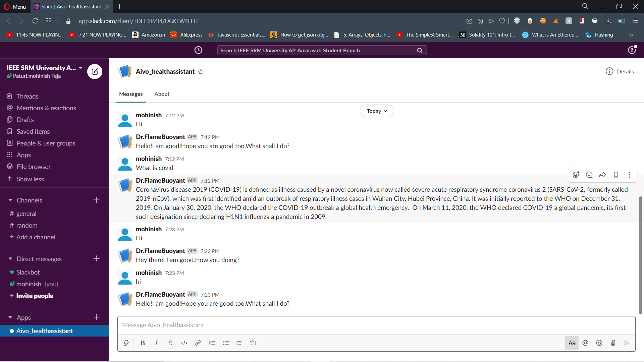Insert a link using link icon

[198, 343]
